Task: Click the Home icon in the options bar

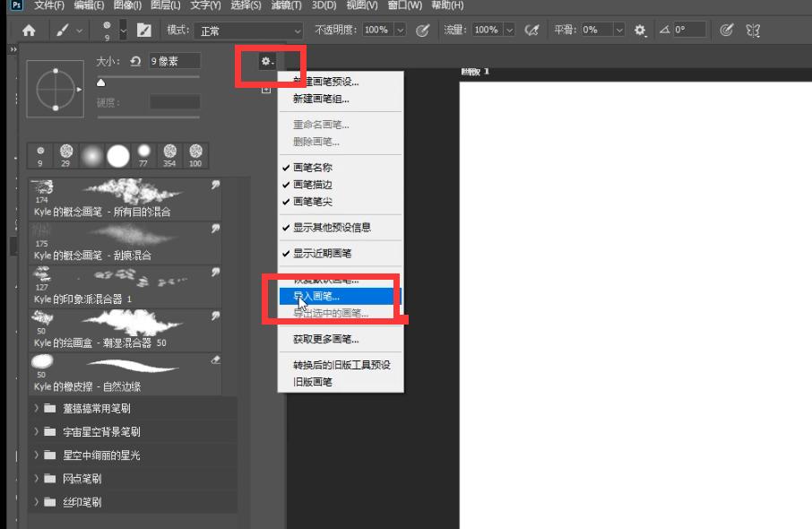Action: click(x=30, y=29)
